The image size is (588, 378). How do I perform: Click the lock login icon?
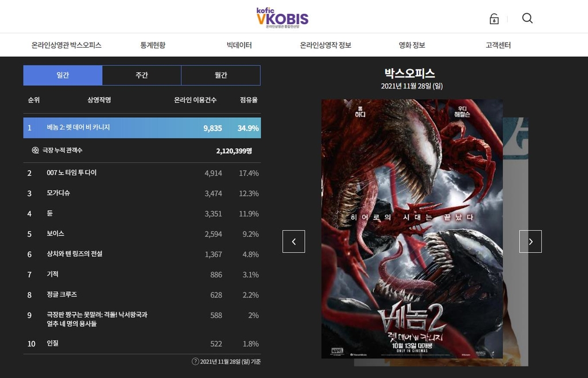pos(494,19)
